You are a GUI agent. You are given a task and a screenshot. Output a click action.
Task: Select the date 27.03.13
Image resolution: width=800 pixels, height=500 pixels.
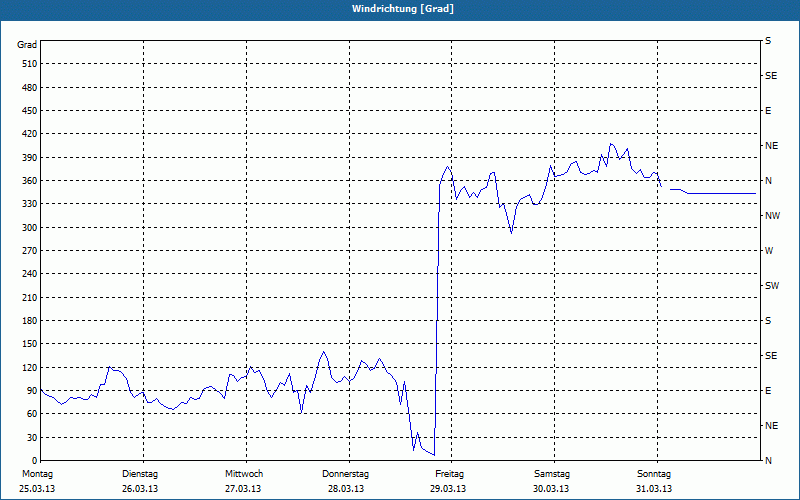click(x=243, y=489)
